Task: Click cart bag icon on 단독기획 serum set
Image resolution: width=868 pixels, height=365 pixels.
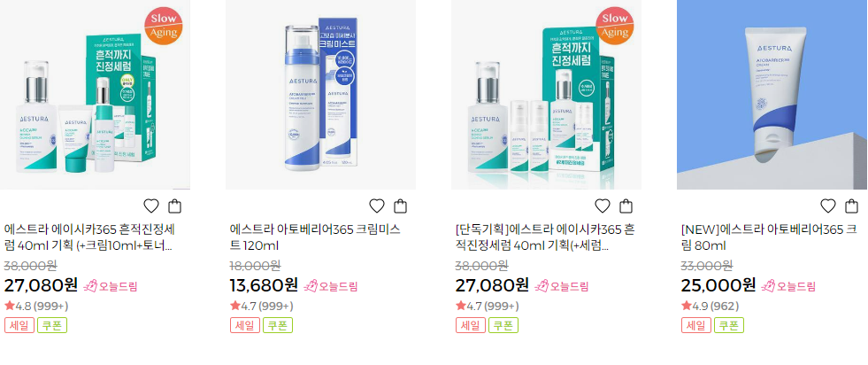Action: tap(626, 206)
